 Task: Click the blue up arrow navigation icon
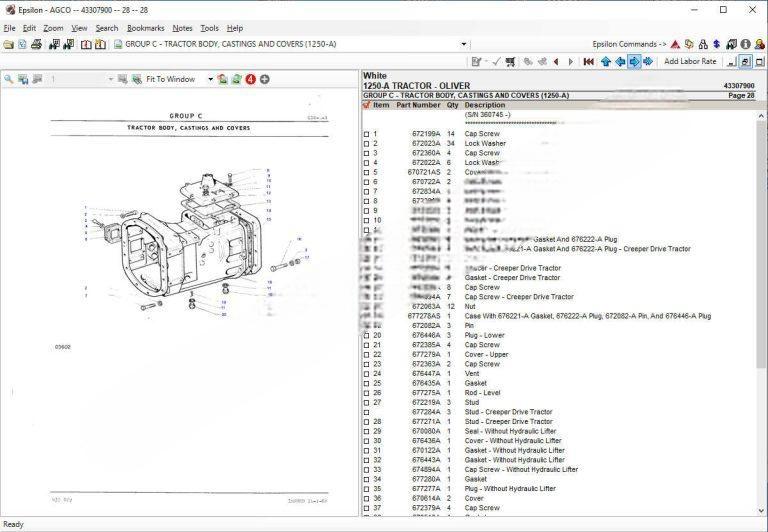[606, 61]
